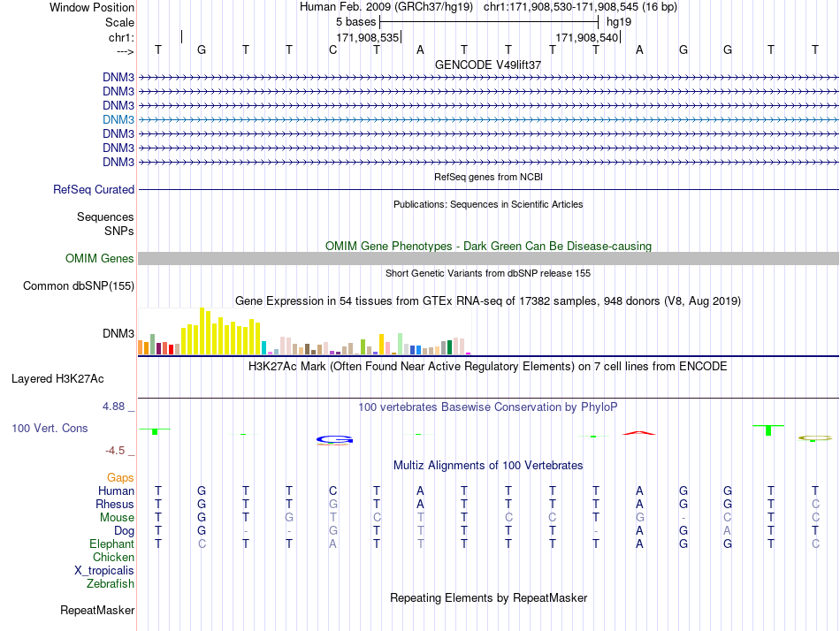This screenshot has height=631, width=840.
Task: Click the light-blue DNM3 transcript arrow line
Action: (488, 119)
